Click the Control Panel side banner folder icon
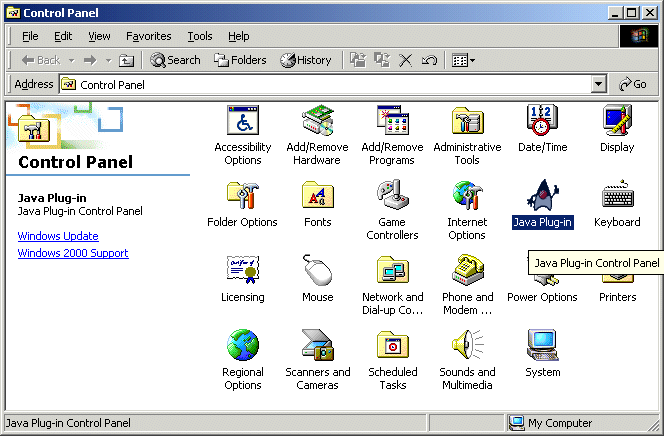The width and height of the screenshot is (664, 436). [x=34, y=129]
